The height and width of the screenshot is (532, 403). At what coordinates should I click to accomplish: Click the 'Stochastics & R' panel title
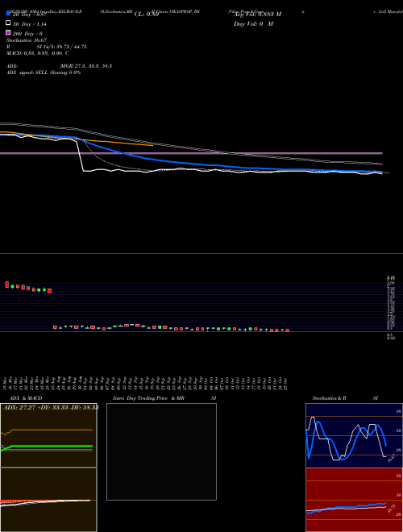tap(329, 398)
